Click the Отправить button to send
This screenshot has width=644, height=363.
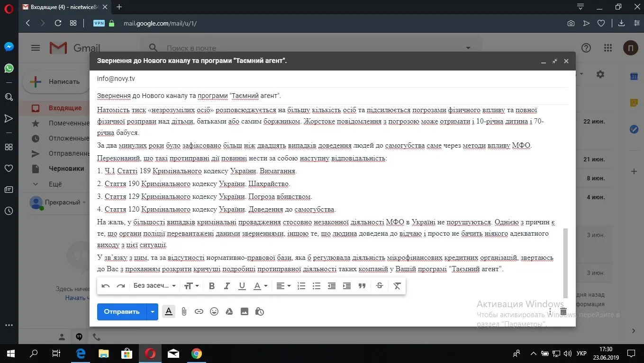click(122, 312)
